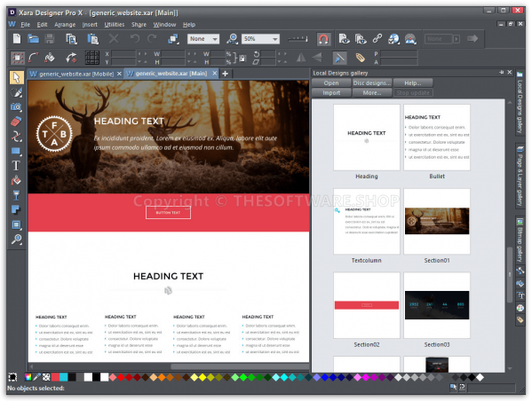Select the Eraser tool
532x401 pixels.
(x=16, y=122)
